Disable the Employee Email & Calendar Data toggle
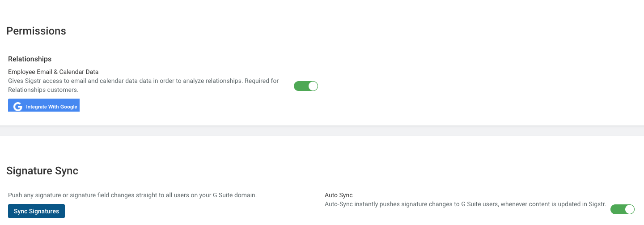Image resolution: width=644 pixels, height=225 pixels. pos(306,86)
